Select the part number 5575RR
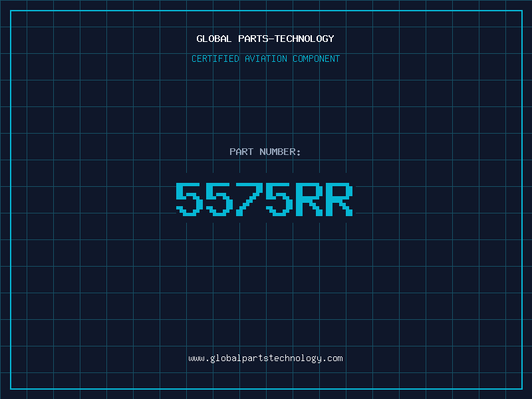Screen dimensions: 532x399 click(265, 199)
